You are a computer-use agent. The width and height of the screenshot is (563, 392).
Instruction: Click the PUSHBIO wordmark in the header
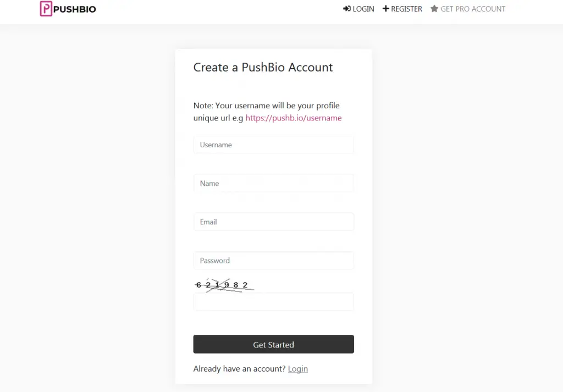point(74,9)
